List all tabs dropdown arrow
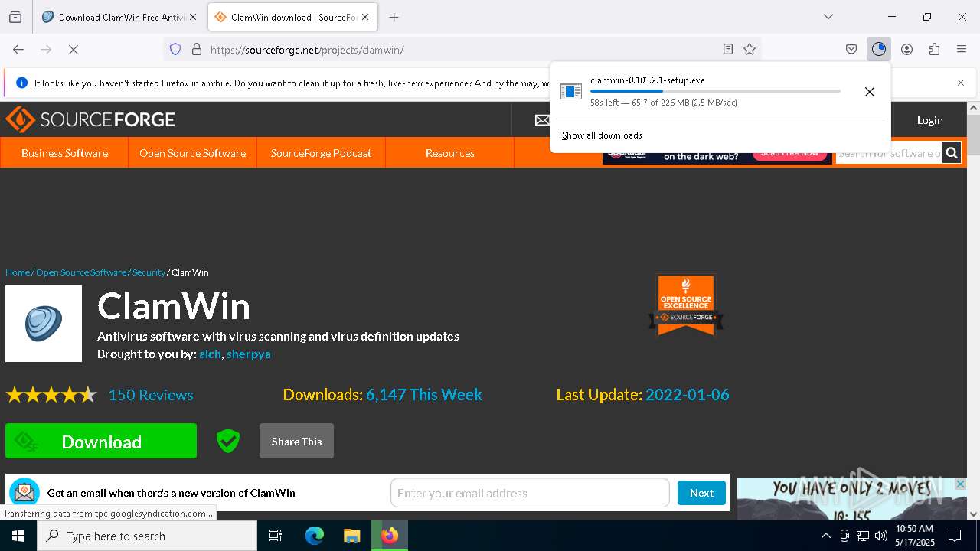 (828, 17)
